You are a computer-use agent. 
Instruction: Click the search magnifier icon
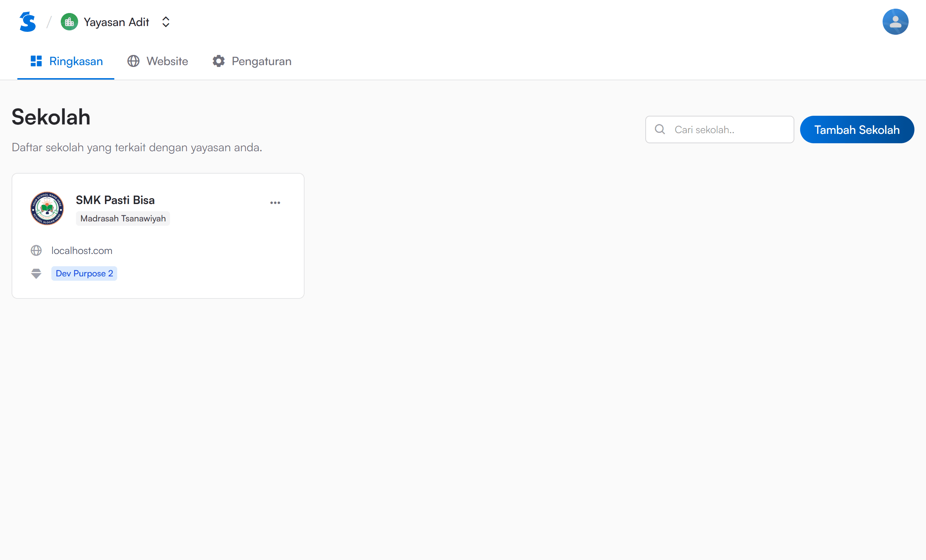(659, 129)
